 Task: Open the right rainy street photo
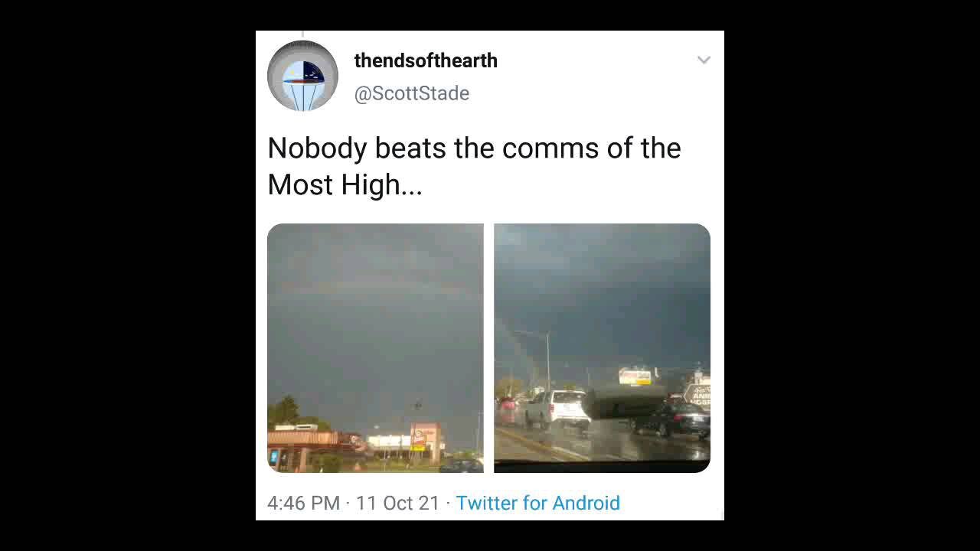(x=602, y=348)
